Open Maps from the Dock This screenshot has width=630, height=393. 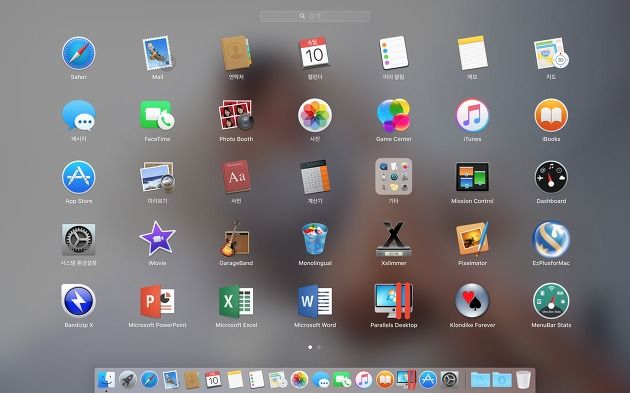pyautogui.click(x=278, y=379)
